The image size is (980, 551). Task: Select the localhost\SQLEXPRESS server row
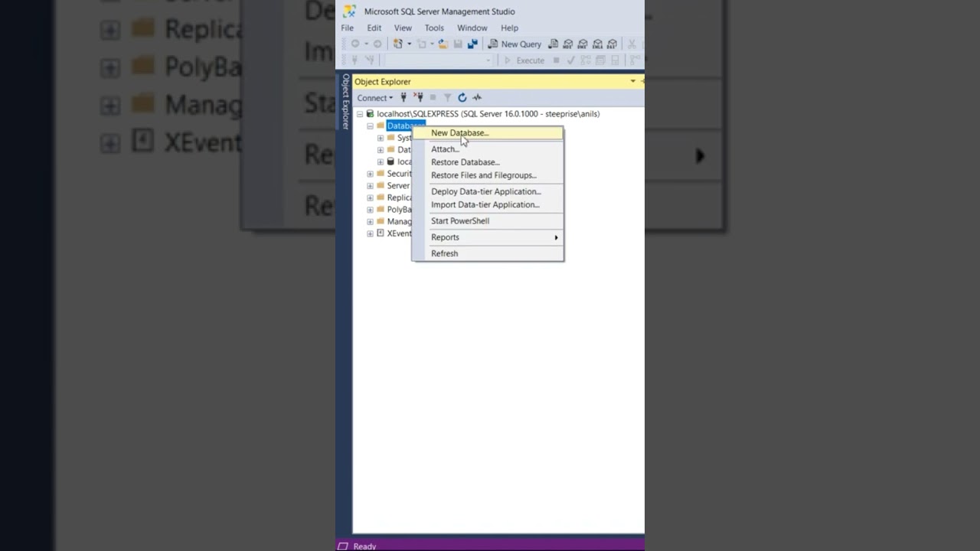(488, 114)
